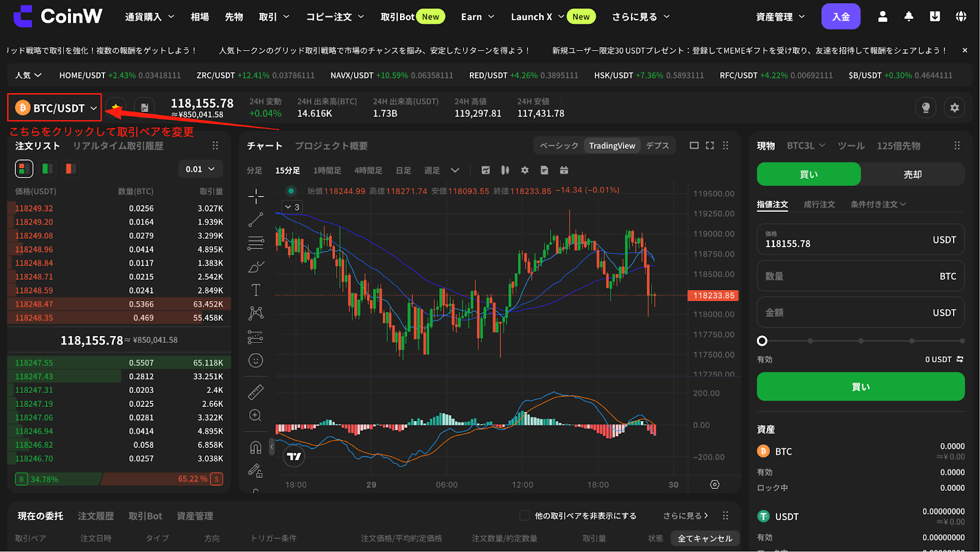Click the order amount percentage slider handle
Image resolution: width=980 pixels, height=552 pixels.
point(762,341)
